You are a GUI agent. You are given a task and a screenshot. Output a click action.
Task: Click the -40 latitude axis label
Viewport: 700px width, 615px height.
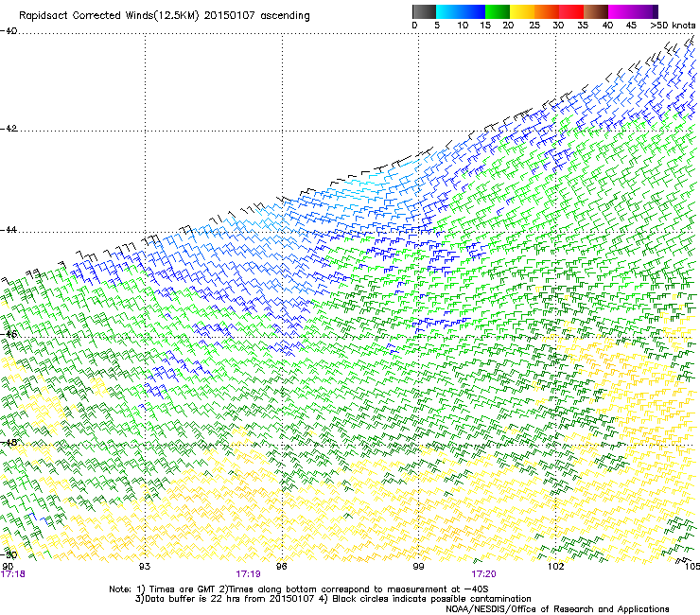(9, 31)
